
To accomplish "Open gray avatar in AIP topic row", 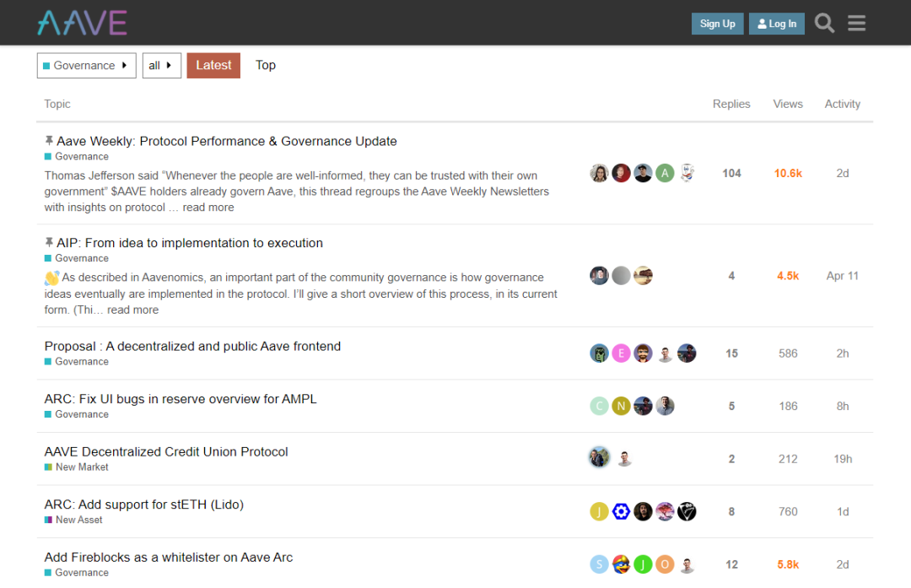I will click(621, 275).
